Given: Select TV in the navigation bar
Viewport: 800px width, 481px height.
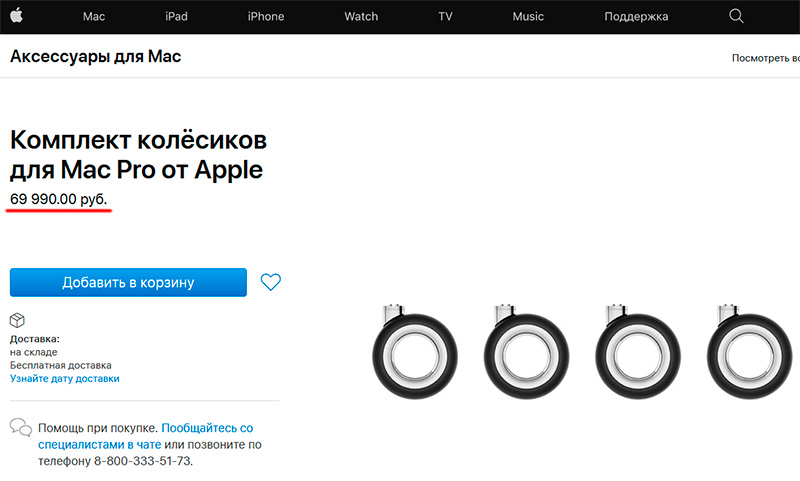Looking at the screenshot, I should [x=445, y=17].
